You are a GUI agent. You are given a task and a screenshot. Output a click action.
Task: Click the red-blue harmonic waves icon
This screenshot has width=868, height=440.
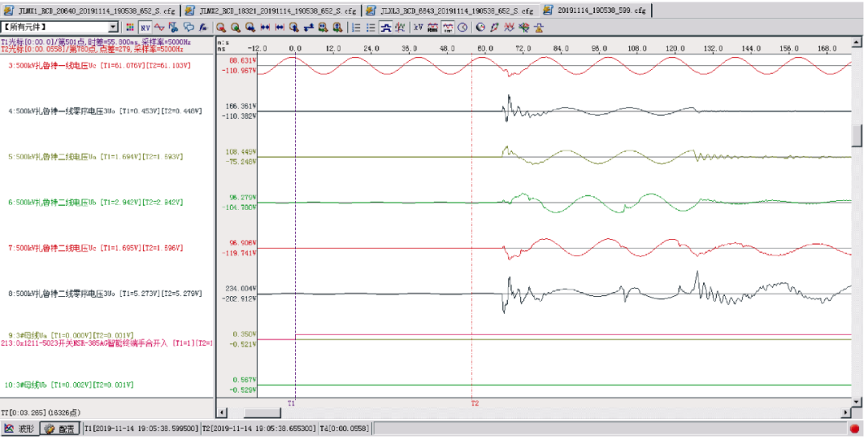510,27
